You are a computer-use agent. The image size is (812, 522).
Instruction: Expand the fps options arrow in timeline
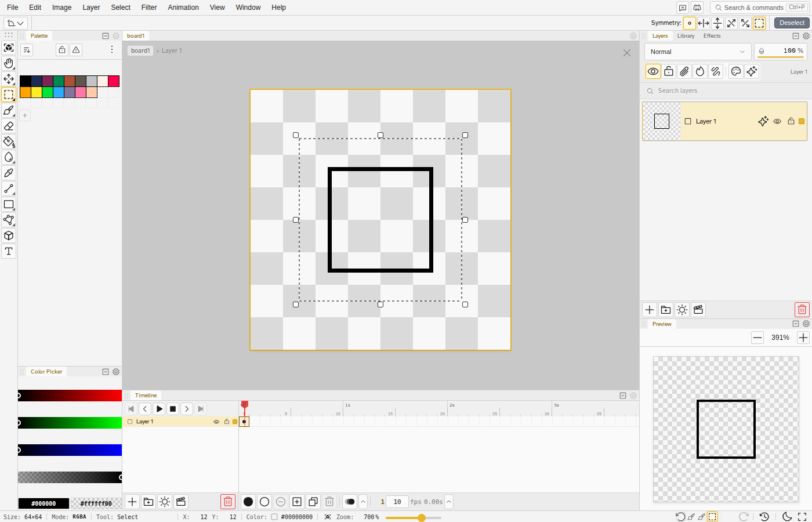pyautogui.click(x=449, y=502)
